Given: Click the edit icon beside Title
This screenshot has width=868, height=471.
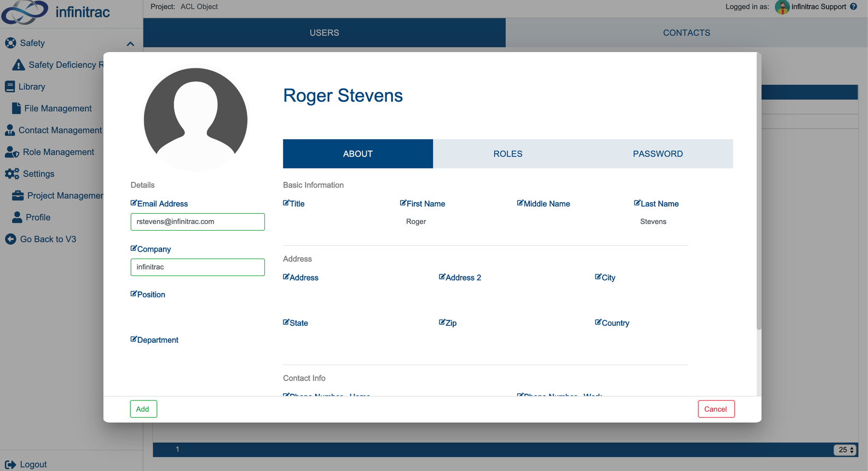Looking at the screenshot, I should click(x=286, y=203).
